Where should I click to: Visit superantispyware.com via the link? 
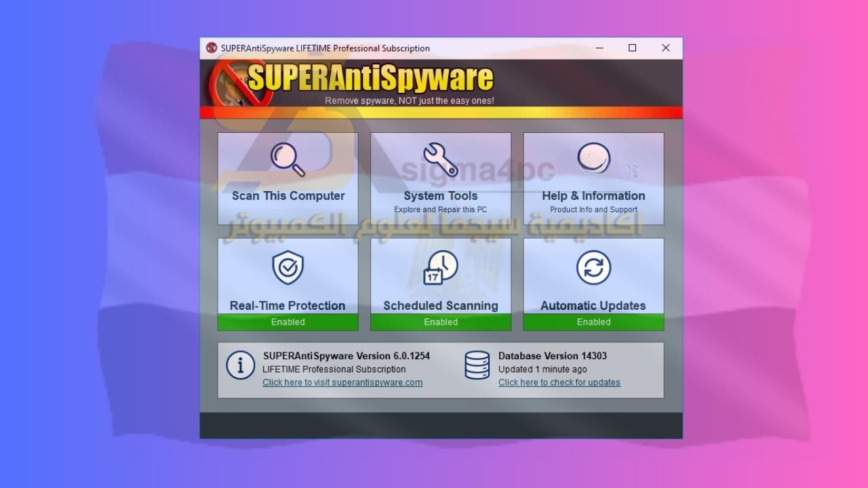[x=342, y=382]
